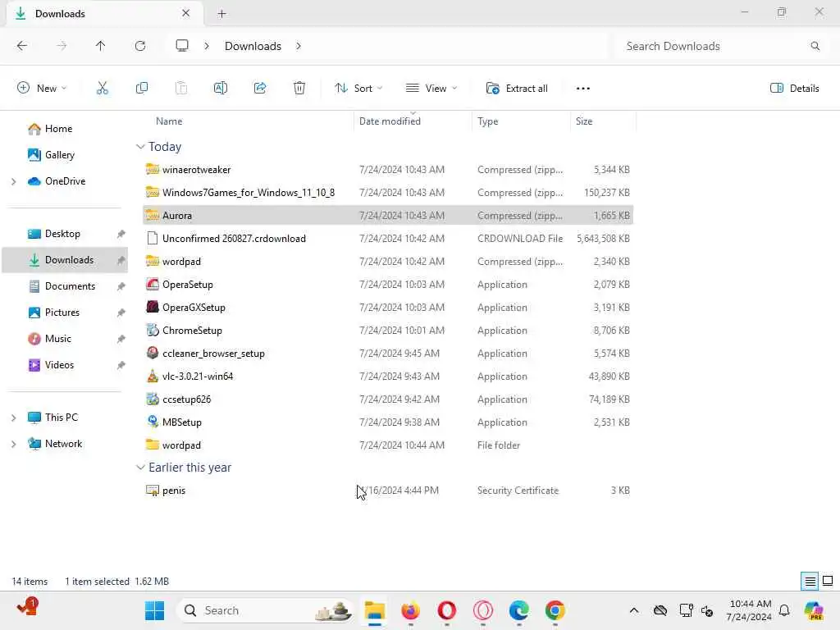Go up one folder level

[x=100, y=46]
